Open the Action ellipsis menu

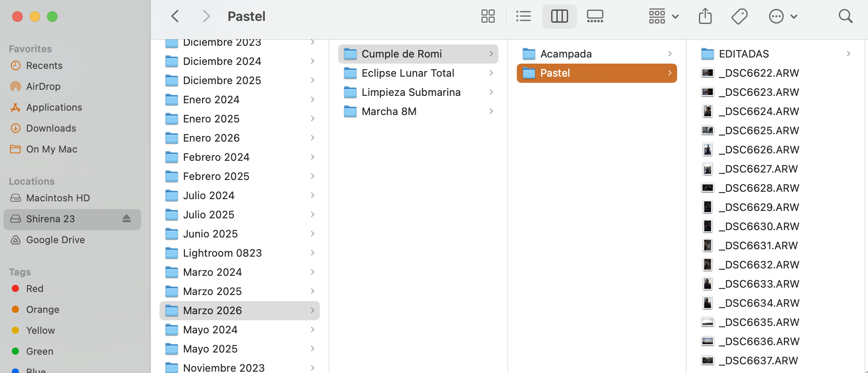click(x=783, y=17)
